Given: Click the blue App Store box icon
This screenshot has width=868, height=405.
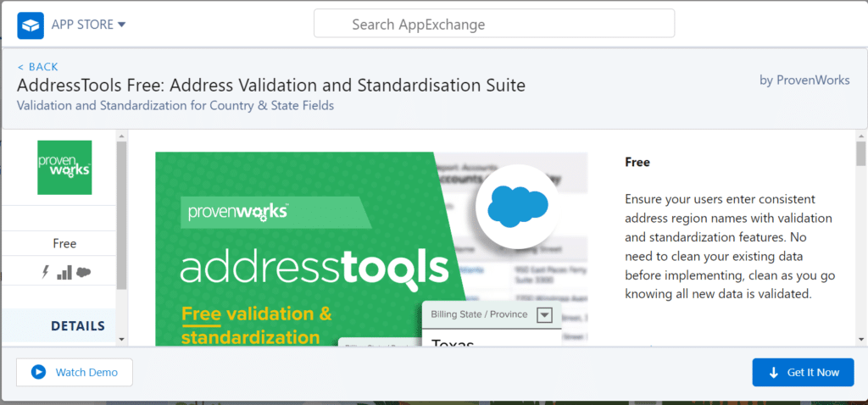Looking at the screenshot, I should [x=31, y=25].
